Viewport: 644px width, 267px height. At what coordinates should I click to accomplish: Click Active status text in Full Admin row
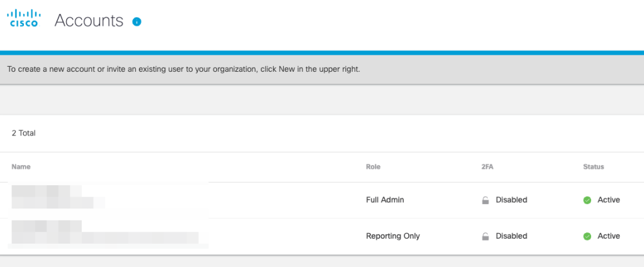pos(608,200)
